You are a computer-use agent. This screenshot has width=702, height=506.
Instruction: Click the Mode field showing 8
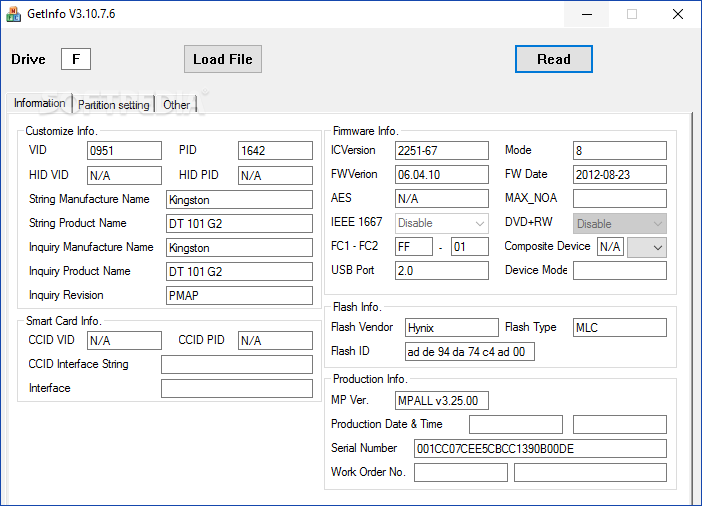(x=620, y=150)
